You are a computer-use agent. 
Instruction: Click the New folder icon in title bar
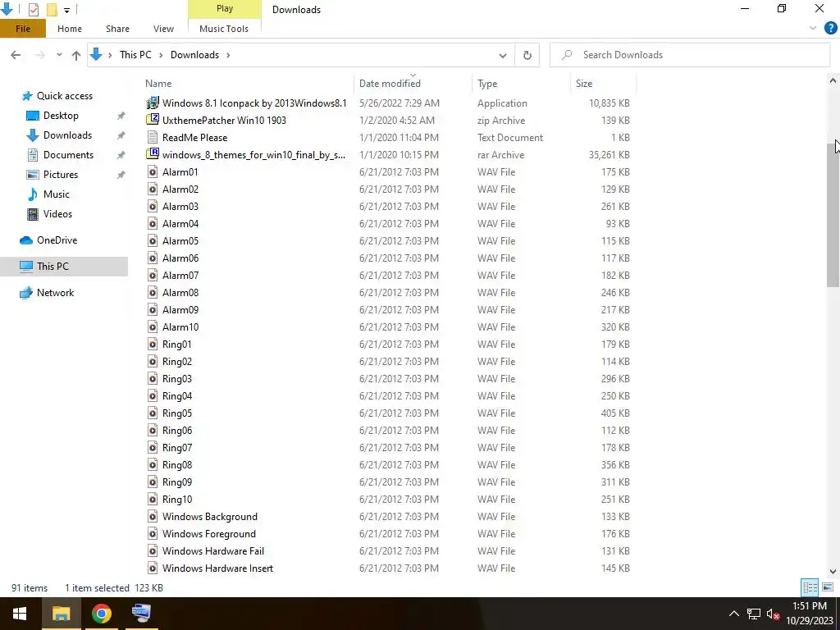click(x=52, y=9)
